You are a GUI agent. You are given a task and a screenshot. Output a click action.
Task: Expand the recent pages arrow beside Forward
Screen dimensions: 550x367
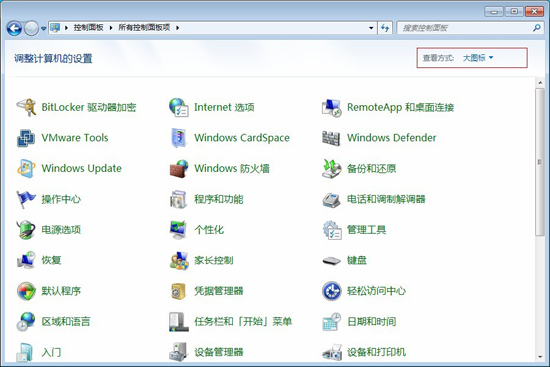43,28
